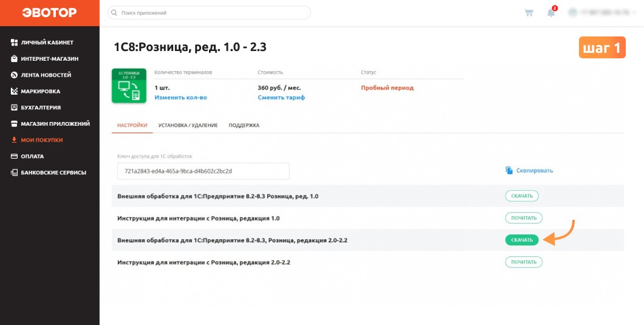The height and width of the screenshot is (325, 644).
Task: Switch to the Настройки tab
Action: pos(132,125)
